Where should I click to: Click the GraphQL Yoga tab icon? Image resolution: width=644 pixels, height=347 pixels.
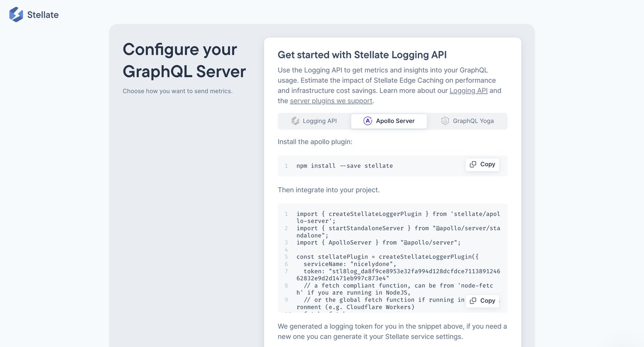(445, 121)
